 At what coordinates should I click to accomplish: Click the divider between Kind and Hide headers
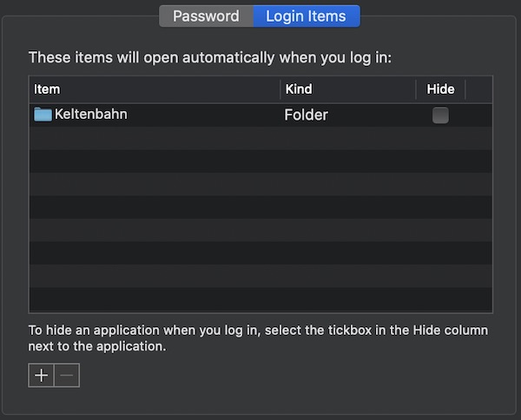(416, 89)
